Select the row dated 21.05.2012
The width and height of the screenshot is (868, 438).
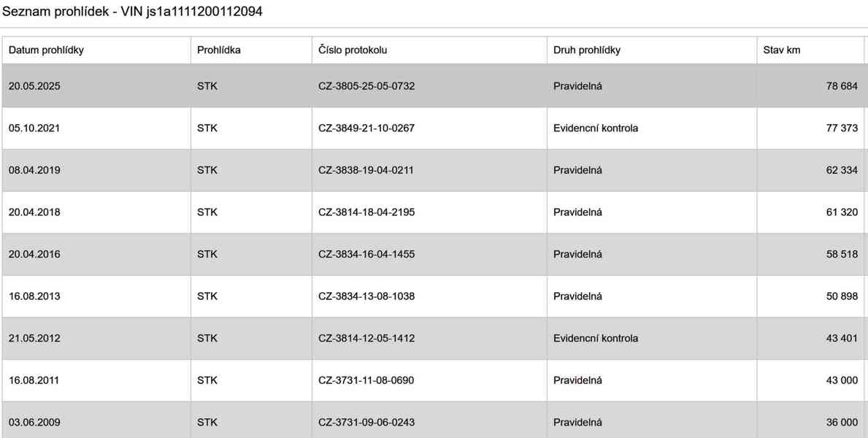coord(34,339)
